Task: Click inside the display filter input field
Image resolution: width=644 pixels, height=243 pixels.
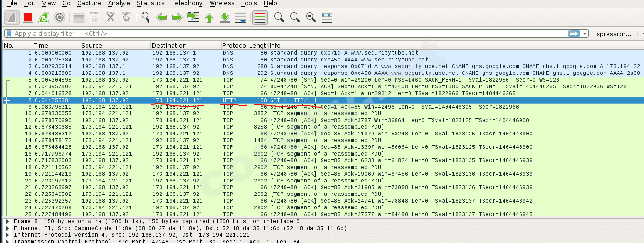Action: 288,34
